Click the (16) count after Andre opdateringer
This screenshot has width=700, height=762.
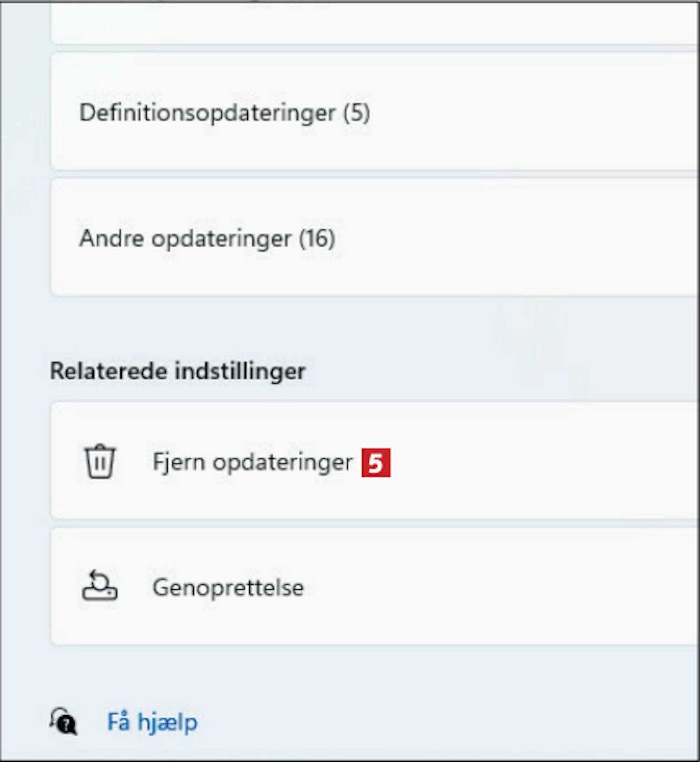317,238
